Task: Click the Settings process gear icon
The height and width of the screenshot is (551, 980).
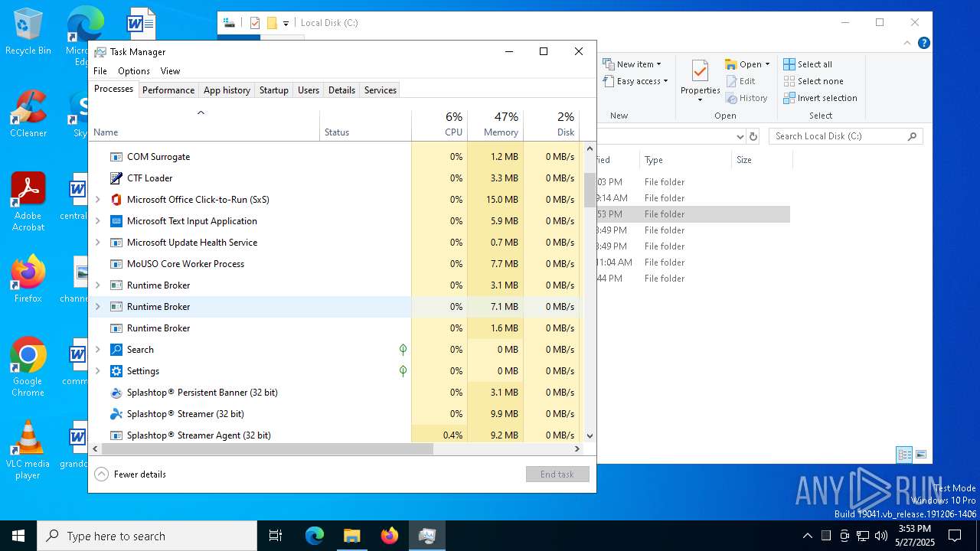Action: pyautogui.click(x=116, y=371)
